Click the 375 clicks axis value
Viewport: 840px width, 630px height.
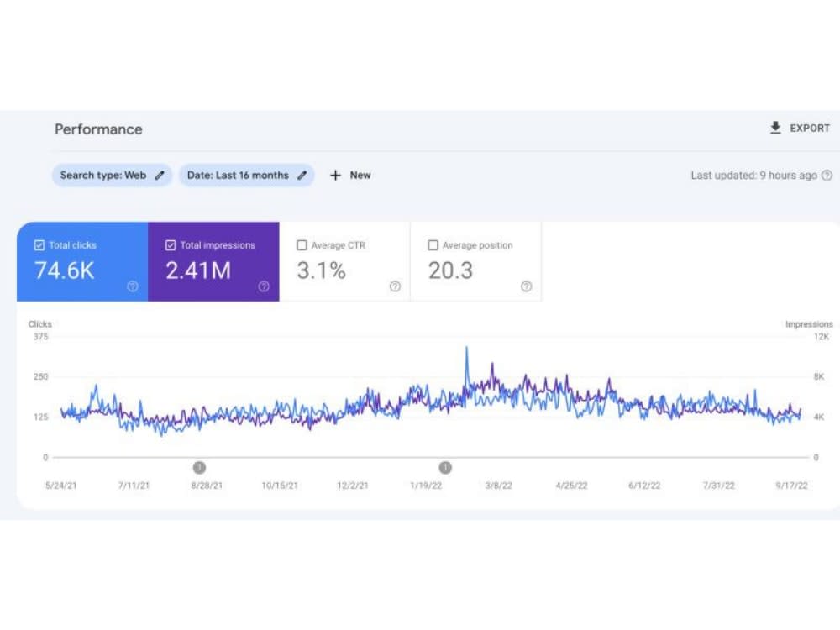(x=40, y=337)
